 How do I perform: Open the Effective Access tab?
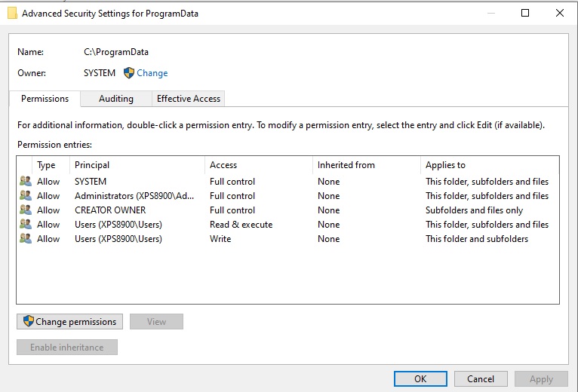pyautogui.click(x=189, y=99)
